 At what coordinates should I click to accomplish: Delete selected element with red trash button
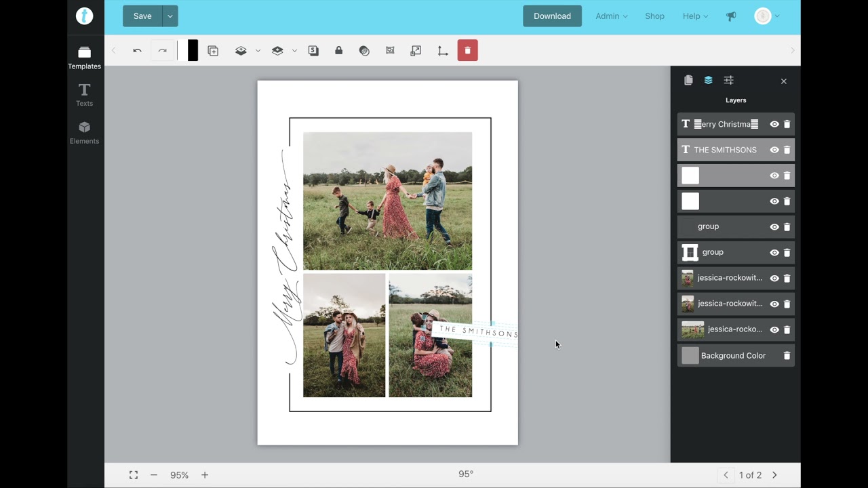(x=467, y=50)
